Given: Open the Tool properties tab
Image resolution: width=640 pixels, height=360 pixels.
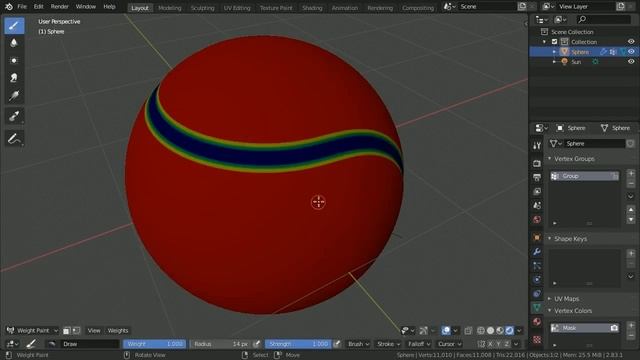Looking at the screenshot, I should click(x=537, y=145).
